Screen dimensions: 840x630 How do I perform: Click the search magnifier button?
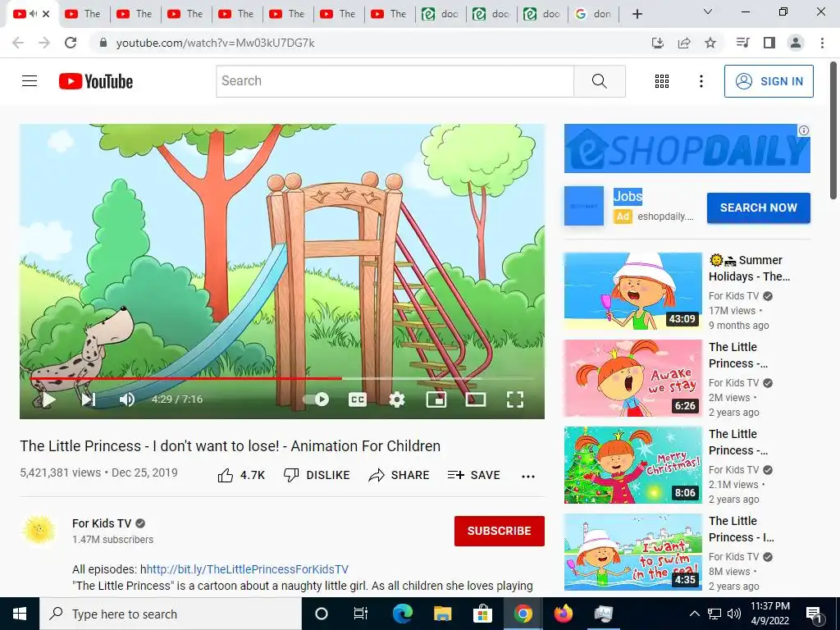[600, 81]
